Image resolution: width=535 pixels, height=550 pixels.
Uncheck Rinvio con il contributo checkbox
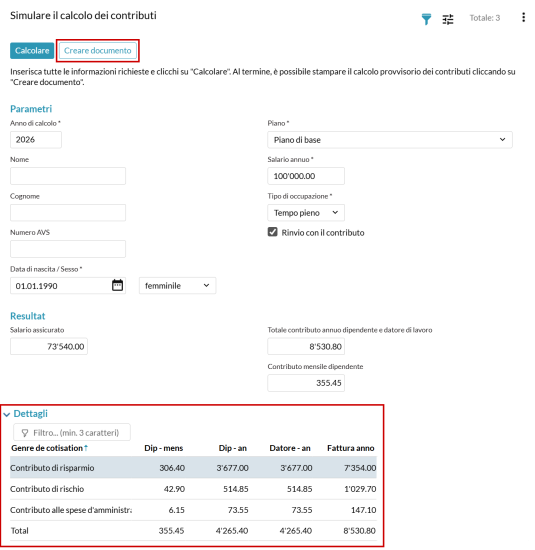coord(273,232)
